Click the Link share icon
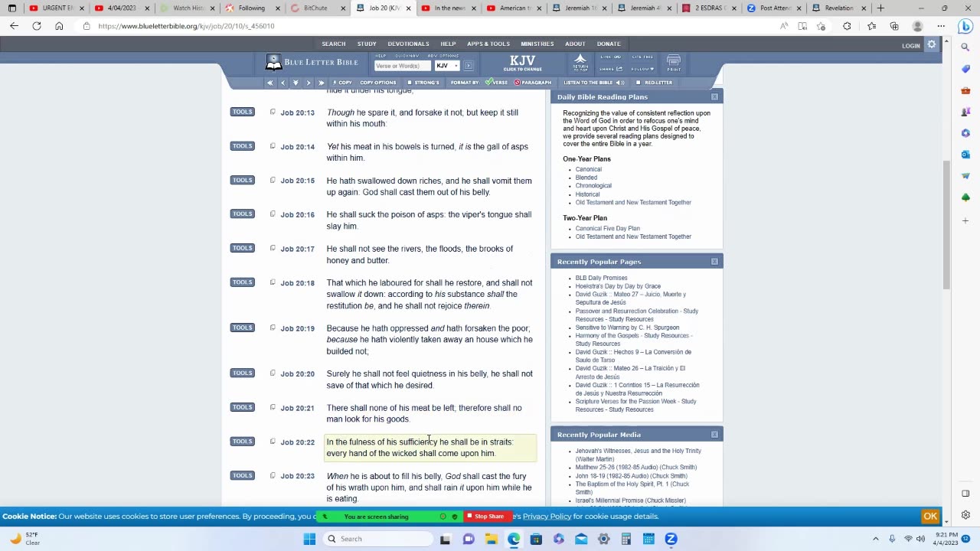The width and height of the screenshot is (980, 551). tap(611, 57)
